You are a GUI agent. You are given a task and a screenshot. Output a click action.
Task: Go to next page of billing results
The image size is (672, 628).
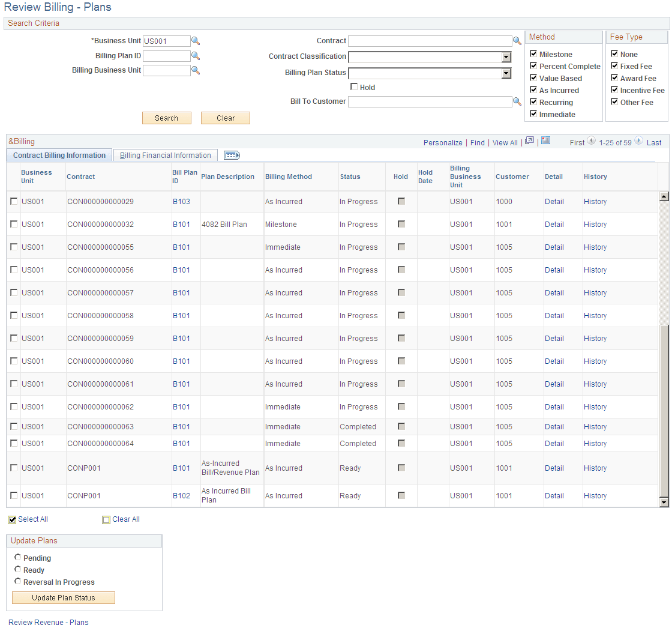(x=638, y=142)
